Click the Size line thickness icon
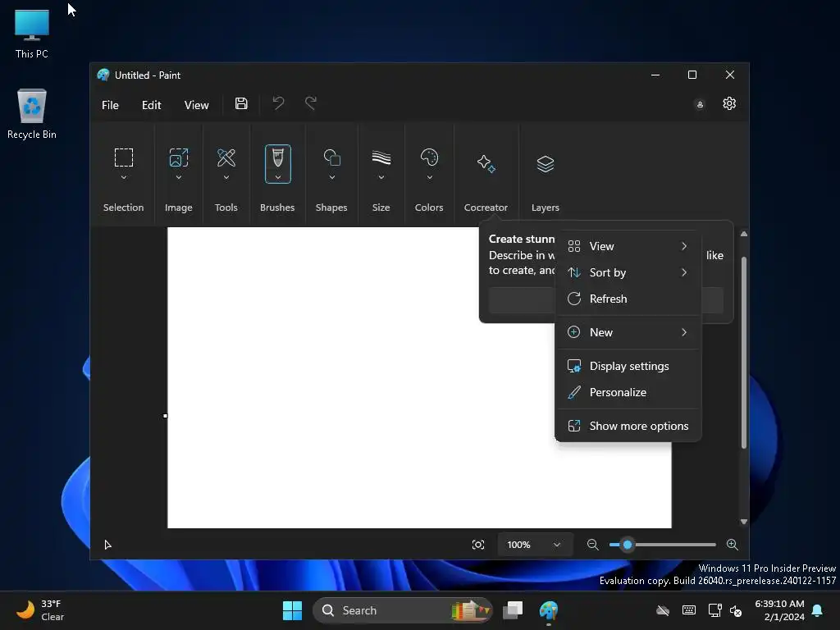Viewport: 840px width, 630px height. point(381,157)
